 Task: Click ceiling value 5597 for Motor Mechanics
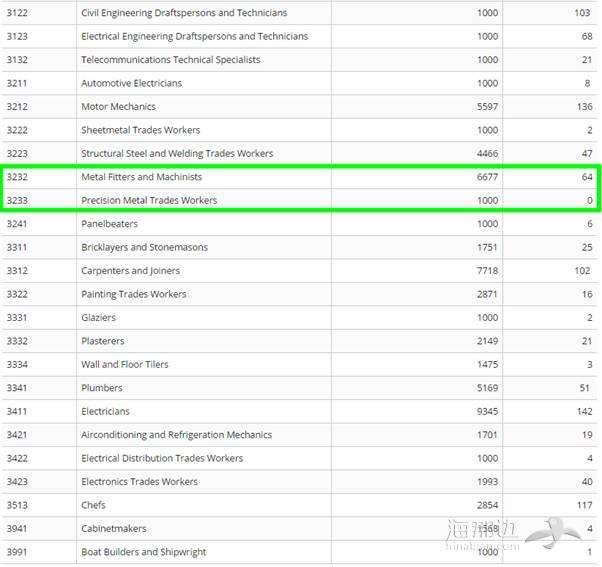click(x=487, y=106)
